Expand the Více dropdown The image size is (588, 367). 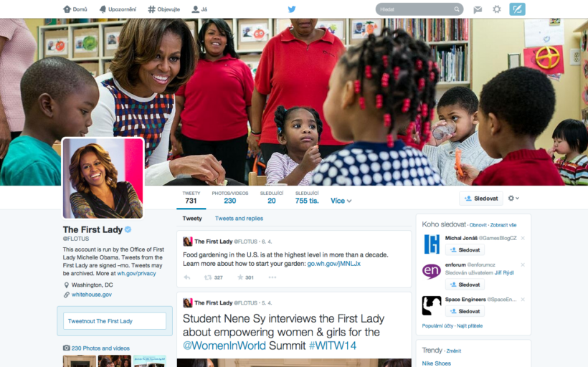(341, 201)
